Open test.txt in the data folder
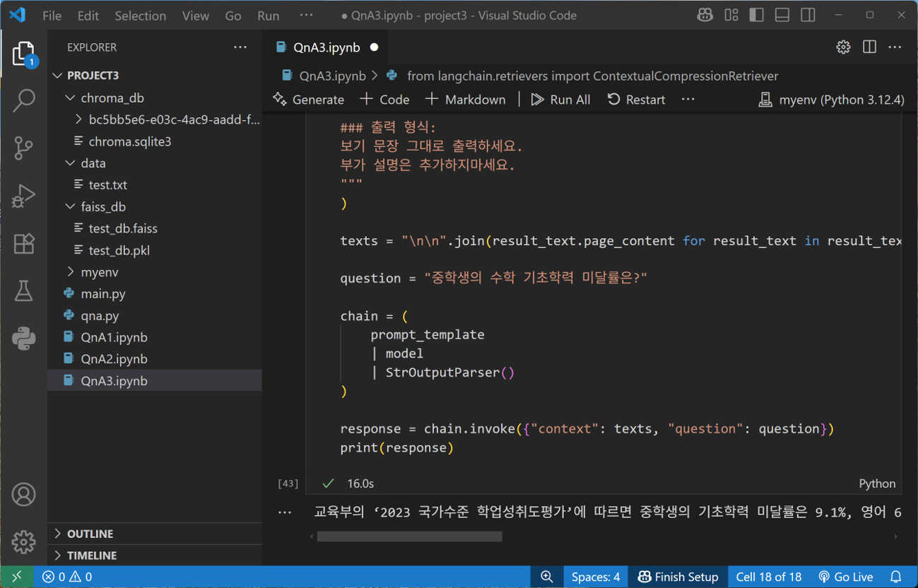 coord(155,185)
